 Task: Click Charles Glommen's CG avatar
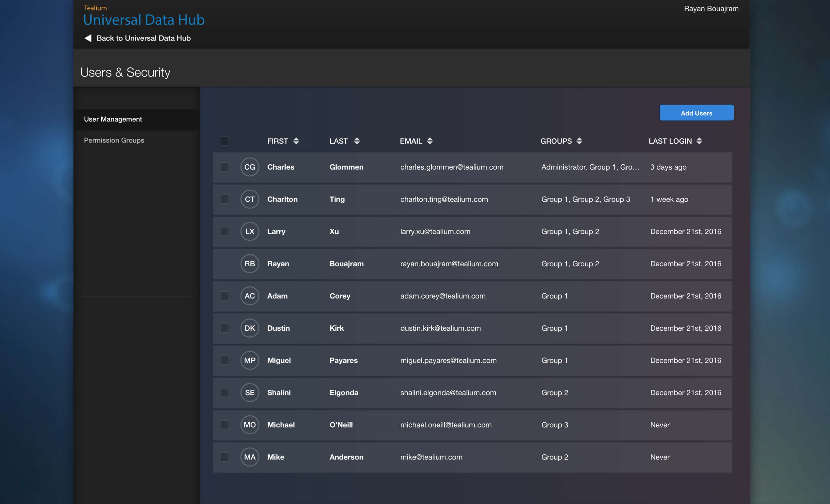[x=250, y=167]
